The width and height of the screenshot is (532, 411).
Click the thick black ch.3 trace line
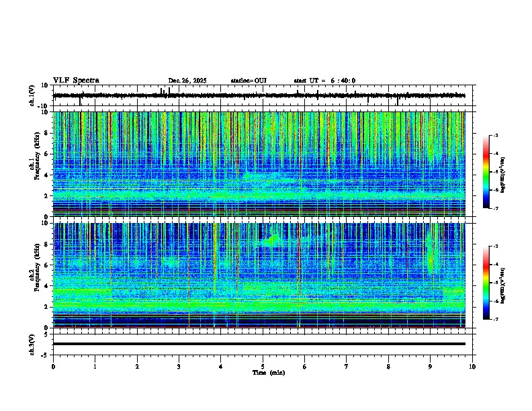259,344
